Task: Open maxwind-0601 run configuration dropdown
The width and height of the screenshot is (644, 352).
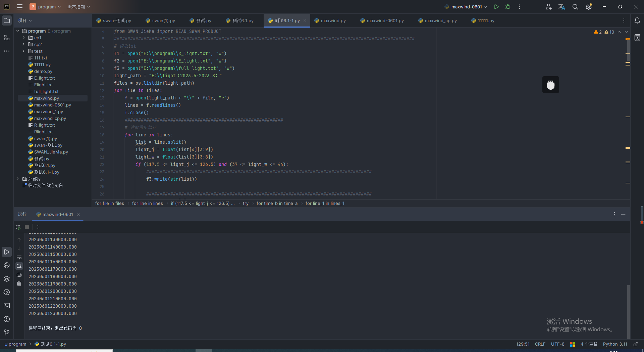Action: [x=466, y=7]
